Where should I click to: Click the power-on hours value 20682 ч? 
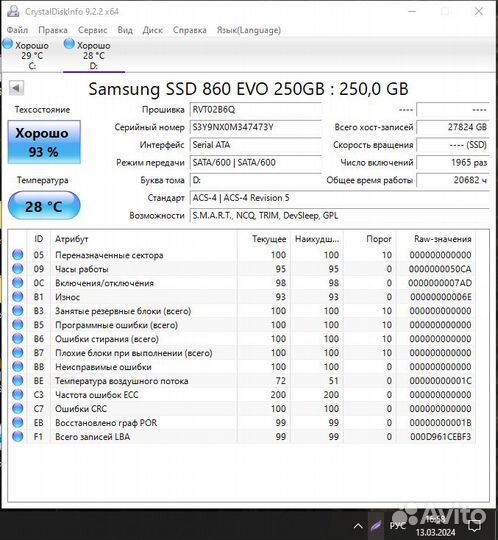(x=453, y=180)
